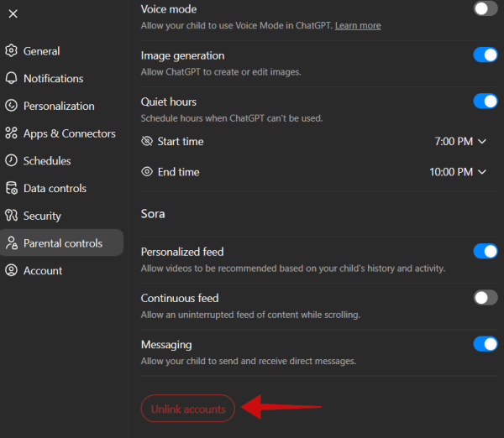504x438 pixels.
Task: Turn off Image generation toggle
Action: point(486,55)
